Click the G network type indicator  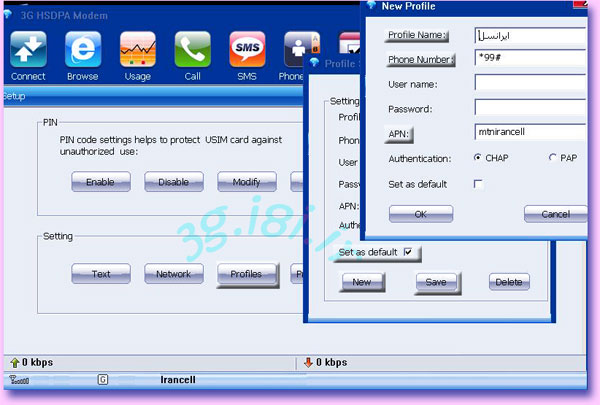click(x=103, y=379)
